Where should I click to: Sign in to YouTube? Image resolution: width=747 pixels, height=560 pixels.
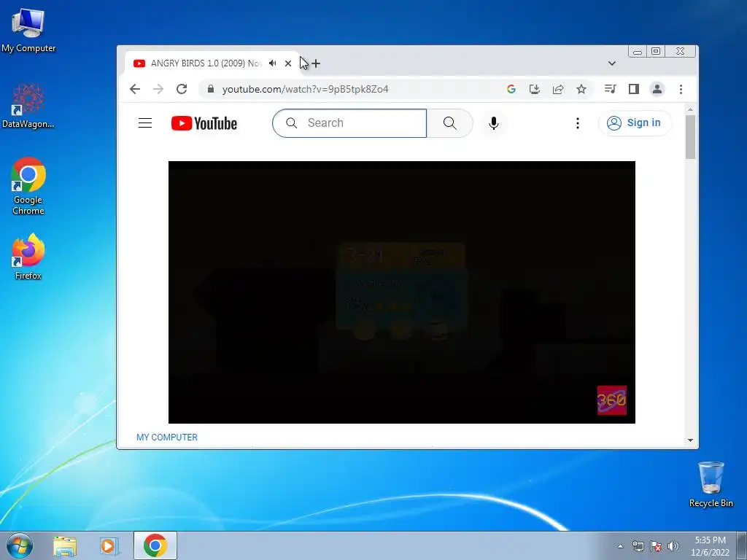point(635,122)
